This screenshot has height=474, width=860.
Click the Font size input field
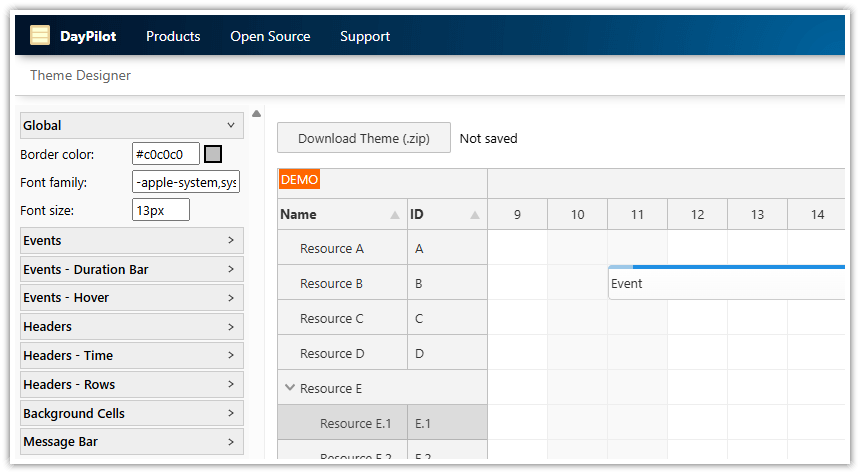click(160, 211)
